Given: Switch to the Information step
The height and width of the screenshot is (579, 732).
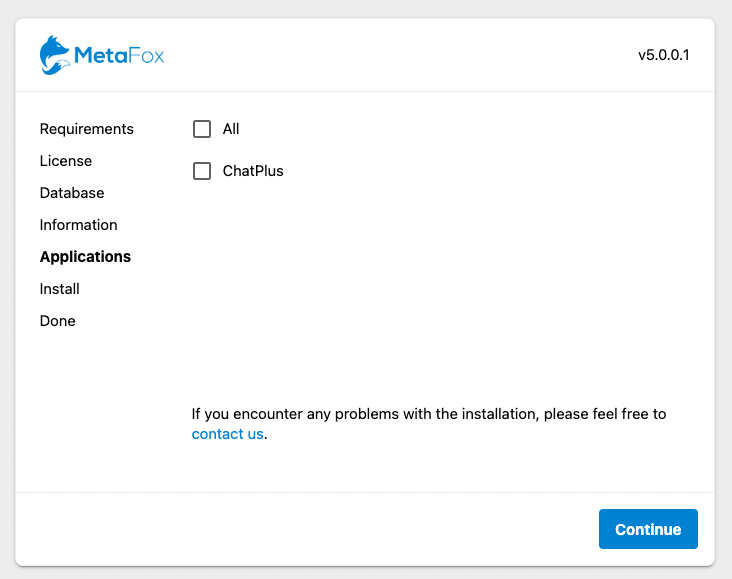Looking at the screenshot, I should click(78, 225).
